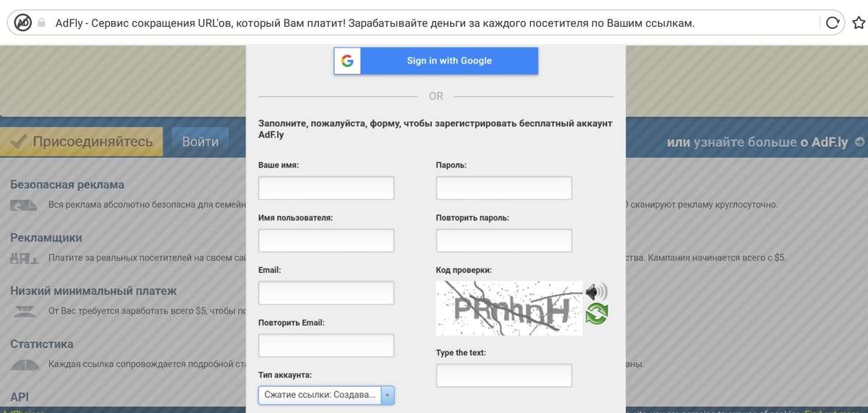Image resolution: width=868 pixels, height=413 pixels.
Task: Click the padlock security icon
Action: [41, 23]
